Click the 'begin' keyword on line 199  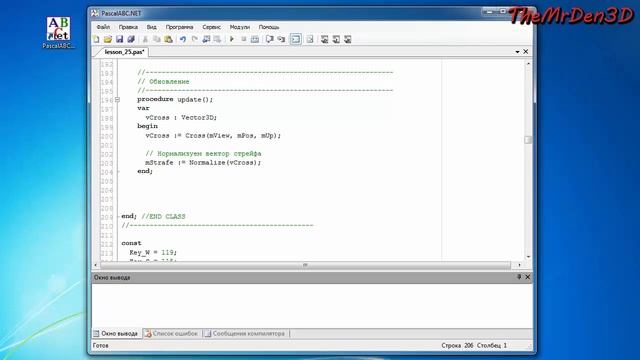(x=147, y=126)
